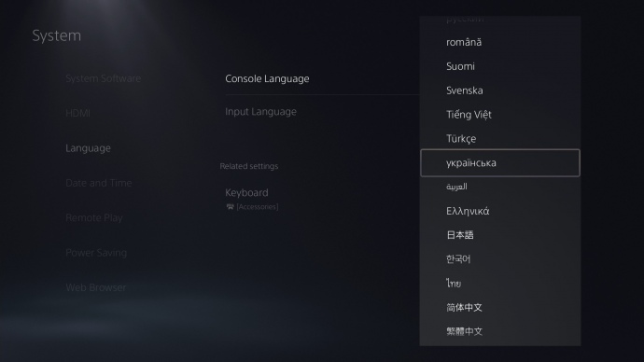Choose 繁體中文 from language list
The height and width of the screenshot is (362, 644).
coord(500,331)
